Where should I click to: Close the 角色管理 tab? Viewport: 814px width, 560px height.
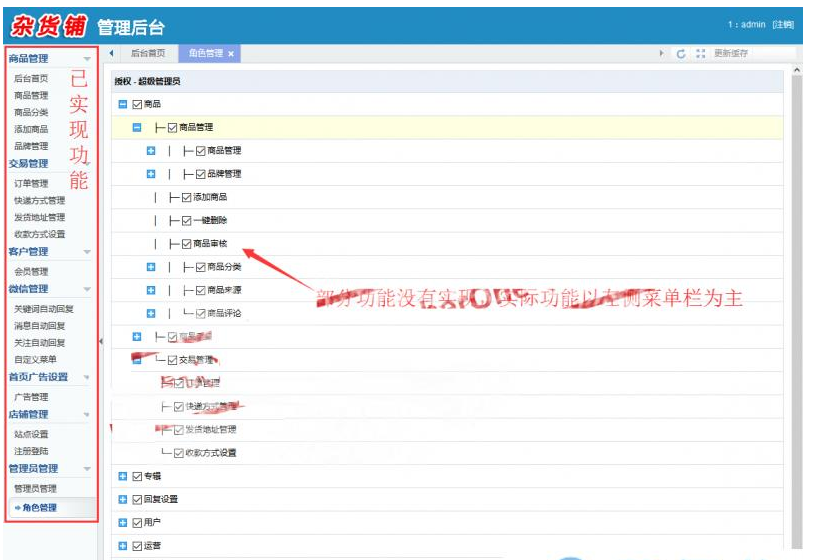(231, 54)
